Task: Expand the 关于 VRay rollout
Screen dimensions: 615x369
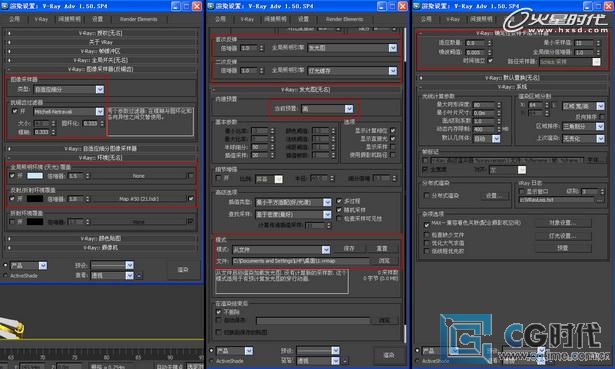Action: (100, 42)
